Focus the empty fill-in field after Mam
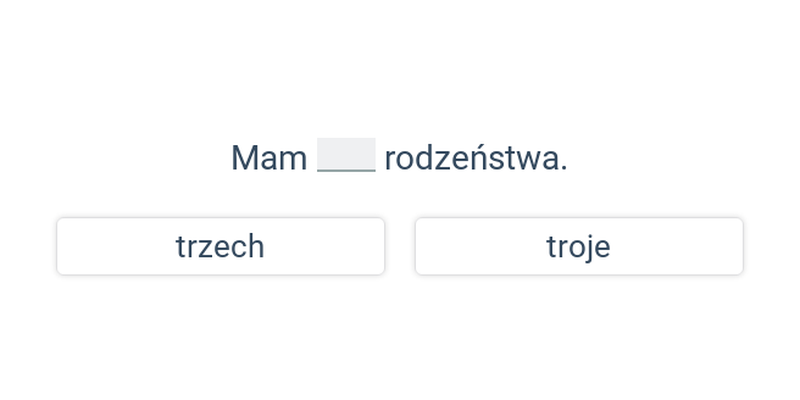The height and width of the screenshot is (400, 800). point(346,155)
